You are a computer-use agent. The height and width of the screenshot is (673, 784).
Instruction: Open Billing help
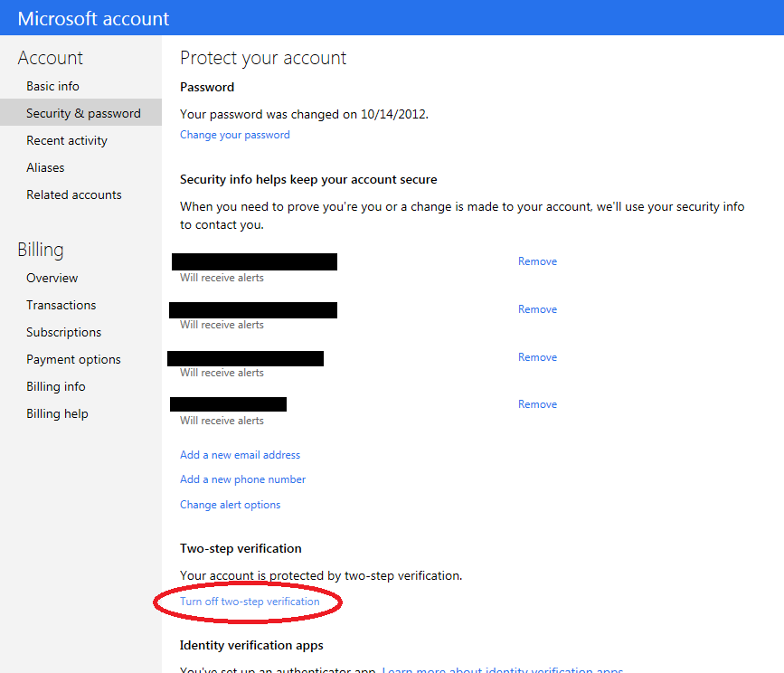tap(57, 413)
